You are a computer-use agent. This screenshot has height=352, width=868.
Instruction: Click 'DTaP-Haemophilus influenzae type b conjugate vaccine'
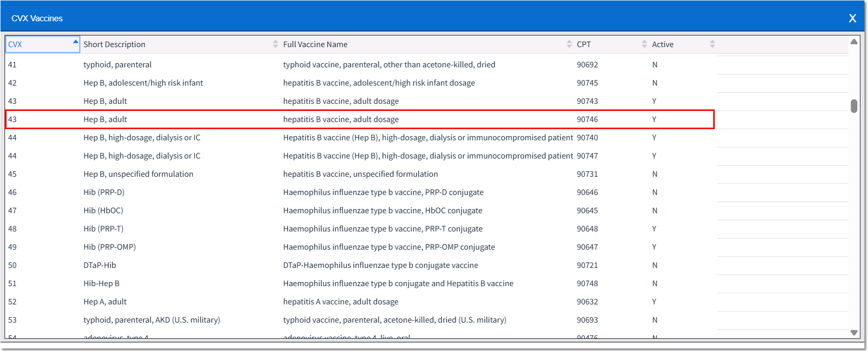[x=380, y=265]
